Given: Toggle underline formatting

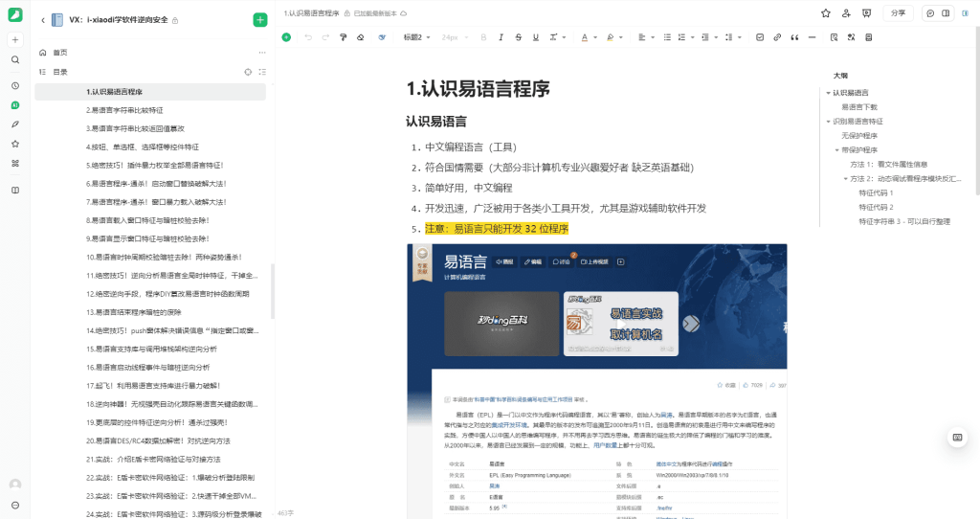Looking at the screenshot, I should tap(534, 37).
